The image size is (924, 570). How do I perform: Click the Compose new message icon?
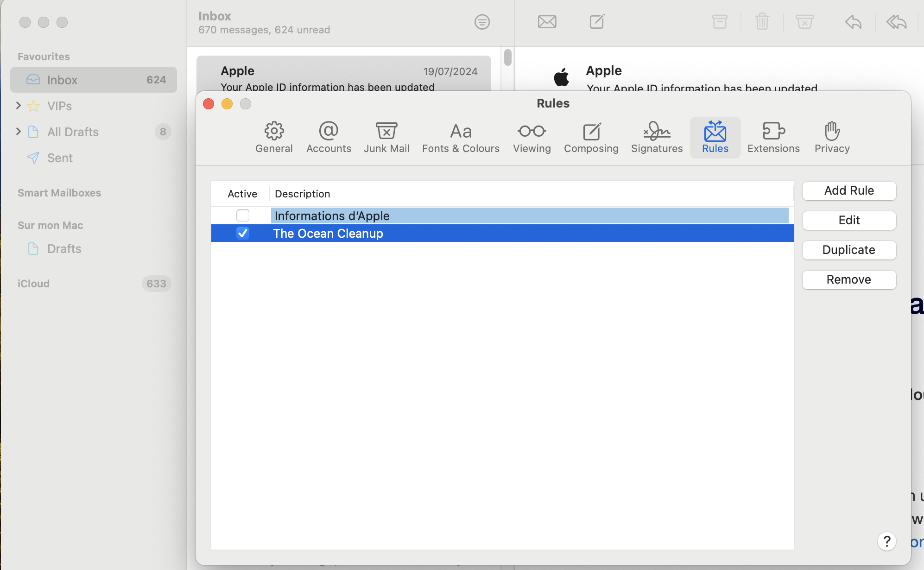[597, 22]
